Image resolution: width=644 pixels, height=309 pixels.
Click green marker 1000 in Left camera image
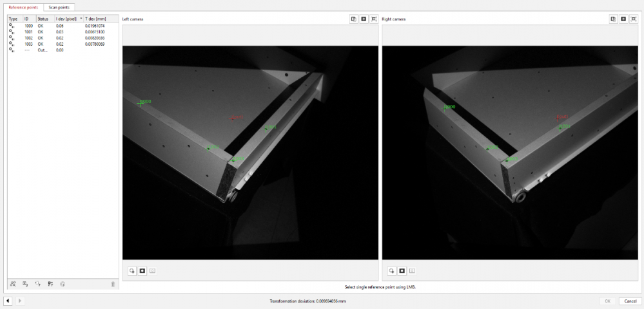click(x=141, y=104)
